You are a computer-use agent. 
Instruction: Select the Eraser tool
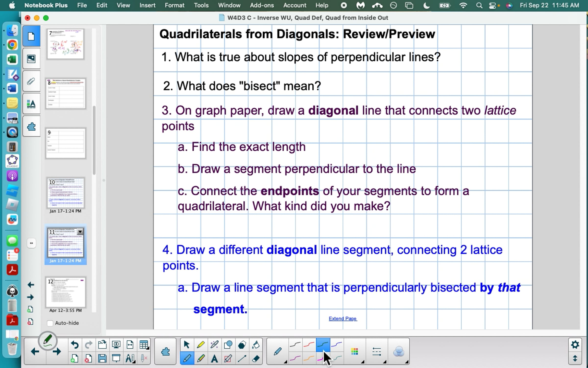pyautogui.click(x=256, y=359)
